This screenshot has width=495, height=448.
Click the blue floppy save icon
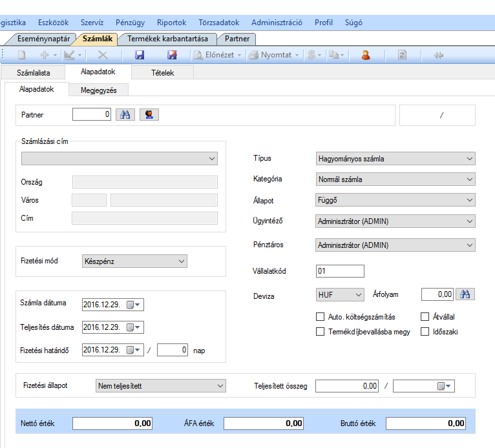pos(140,55)
